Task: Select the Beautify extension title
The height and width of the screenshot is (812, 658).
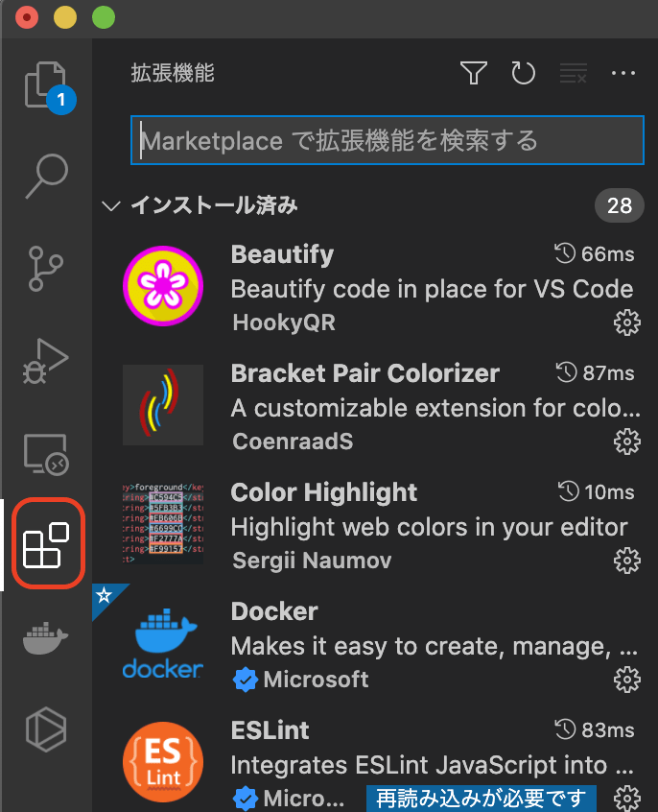Action: pyautogui.click(x=282, y=254)
